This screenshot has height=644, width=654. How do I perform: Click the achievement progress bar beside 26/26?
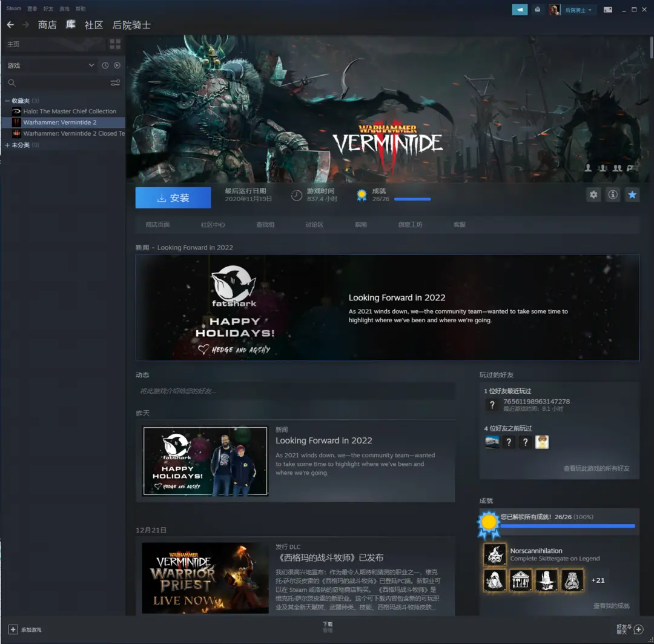[x=412, y=199]
